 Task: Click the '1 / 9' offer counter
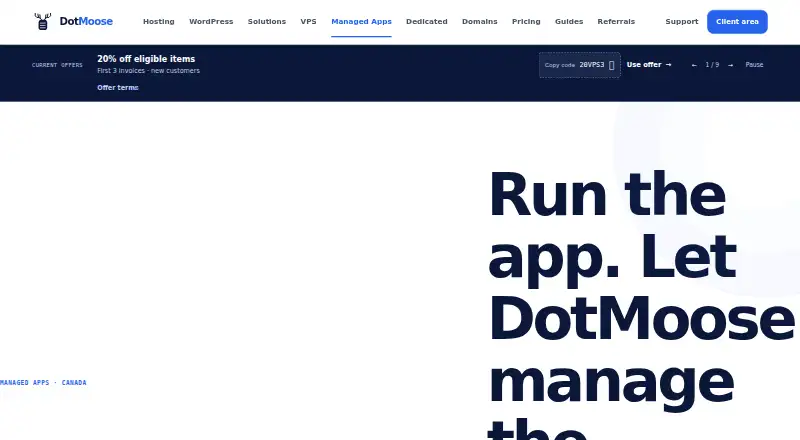coord(712,65)
